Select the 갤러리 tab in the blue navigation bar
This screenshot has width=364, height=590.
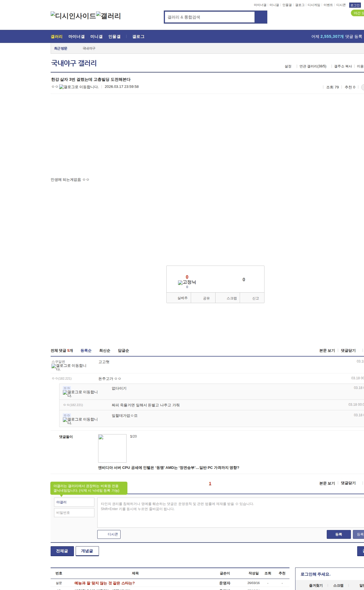(57, 37)
